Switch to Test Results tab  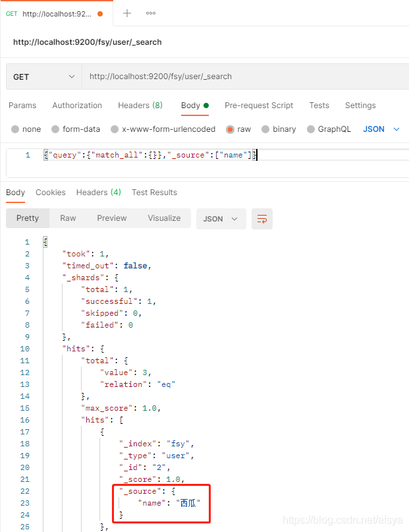point(154,192)
